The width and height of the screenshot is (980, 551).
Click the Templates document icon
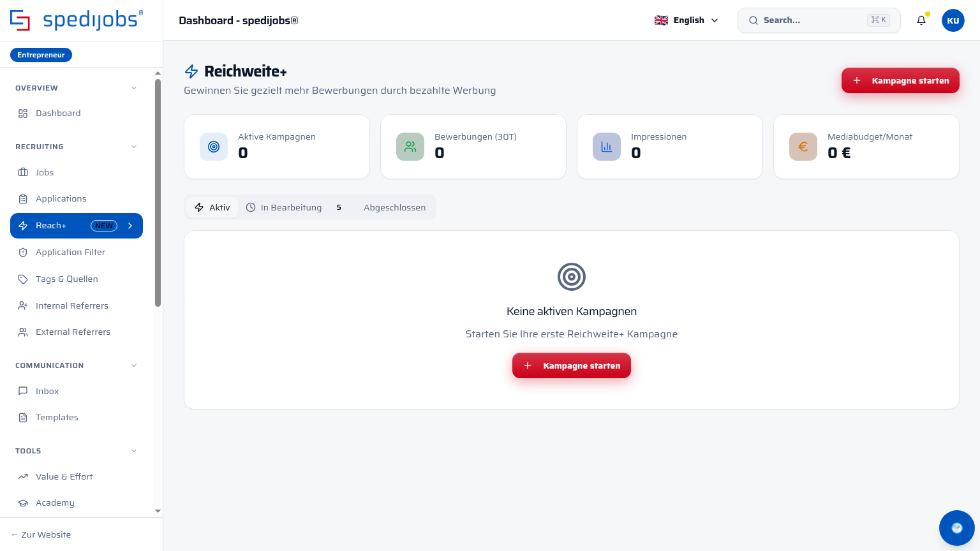pos(23,418)
